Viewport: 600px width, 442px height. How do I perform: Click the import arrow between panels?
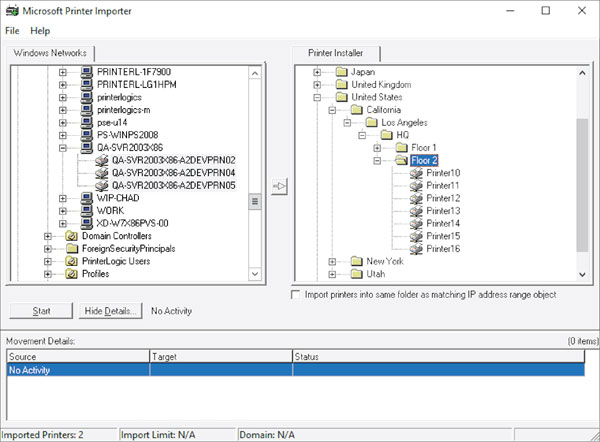tap(279, 186)
